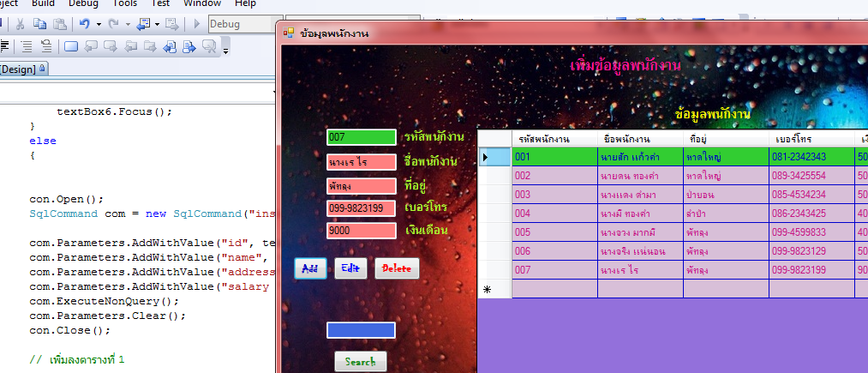
Task: Click previous bookmark in document icon
Action: pos(170,46)
